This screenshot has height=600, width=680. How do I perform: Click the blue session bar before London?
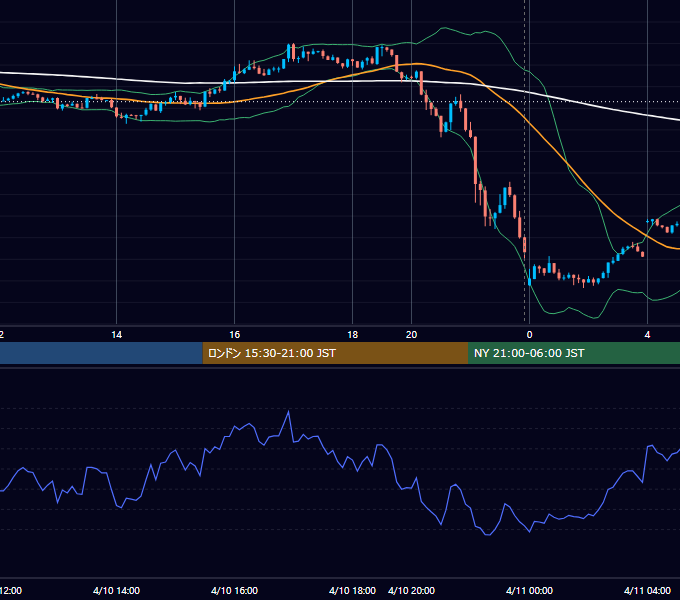(101, 353)
